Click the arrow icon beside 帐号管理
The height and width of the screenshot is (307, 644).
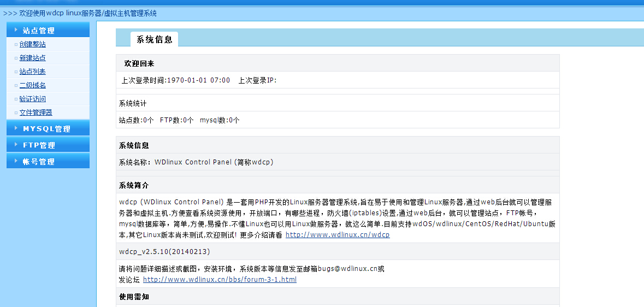click(x=16, y=161)
